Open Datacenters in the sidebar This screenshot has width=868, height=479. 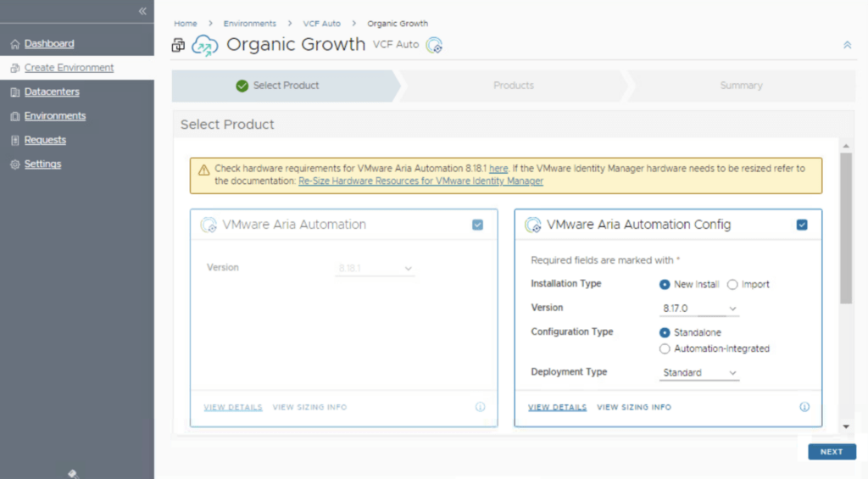pos(52,92)
